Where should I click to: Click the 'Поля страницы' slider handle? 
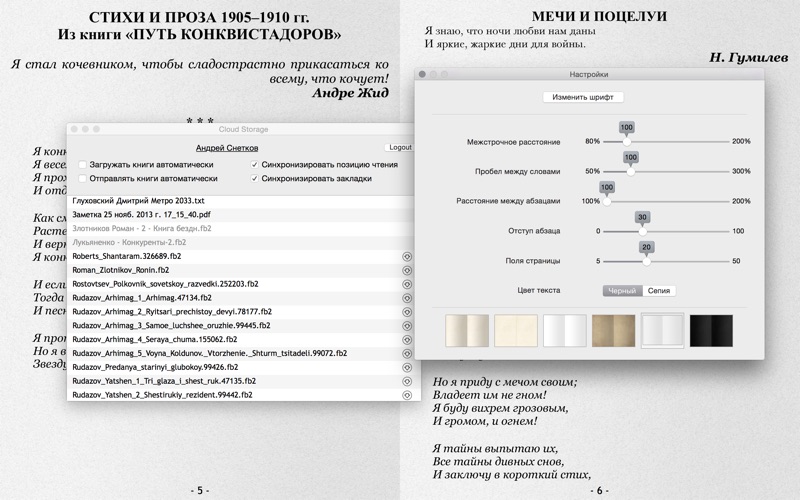[646, 261]
